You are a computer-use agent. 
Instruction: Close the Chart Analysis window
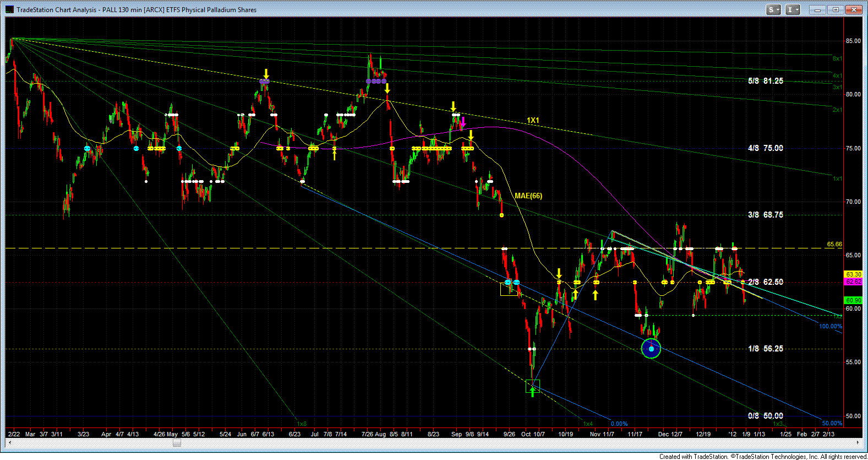pyautogui.click(x=854, y=9)
